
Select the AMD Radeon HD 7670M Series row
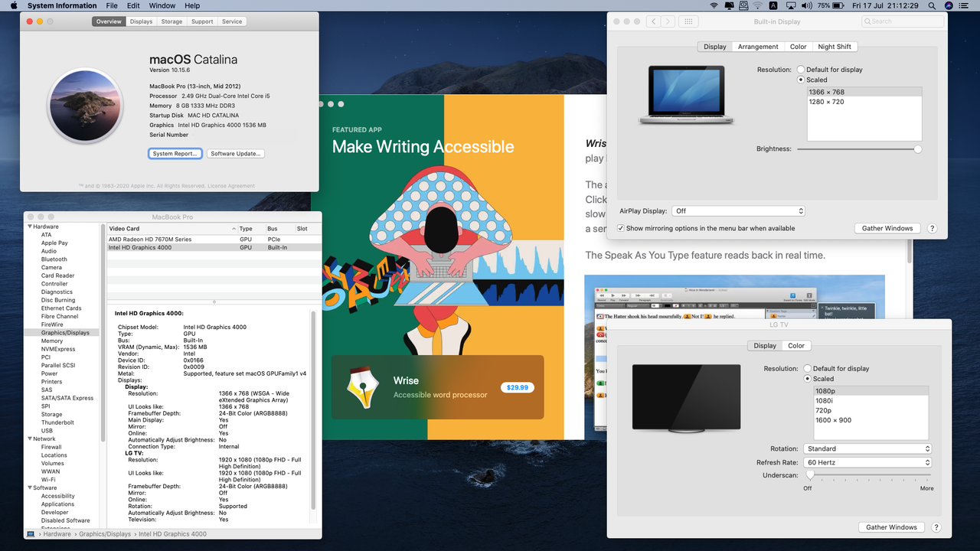(214, 240)
